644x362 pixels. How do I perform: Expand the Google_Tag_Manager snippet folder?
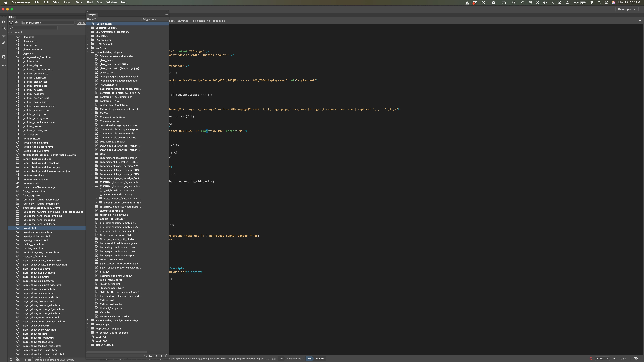(x=92, y=219)
